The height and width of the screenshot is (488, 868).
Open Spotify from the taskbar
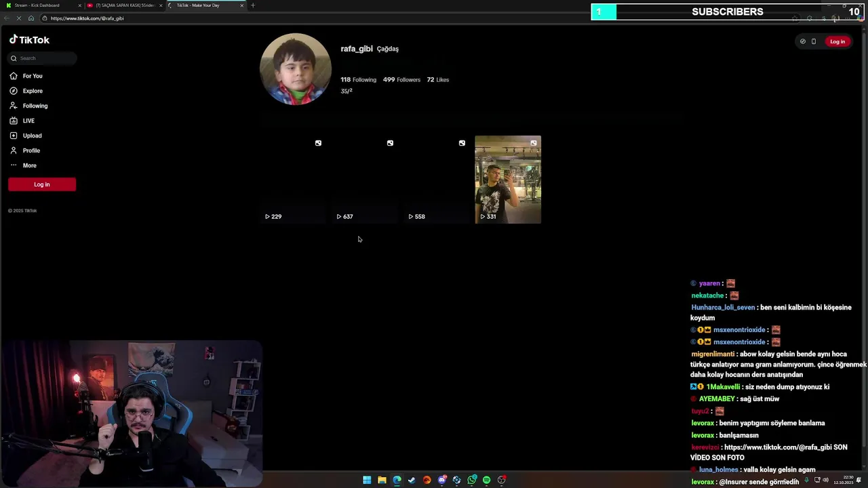(486, 480)
